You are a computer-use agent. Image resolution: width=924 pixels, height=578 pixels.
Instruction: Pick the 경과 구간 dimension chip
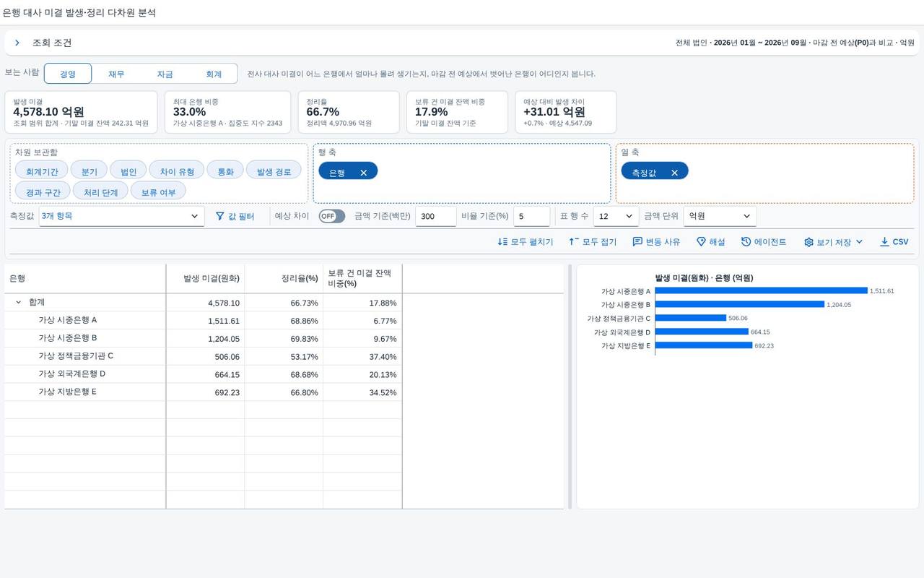point(43,192)
